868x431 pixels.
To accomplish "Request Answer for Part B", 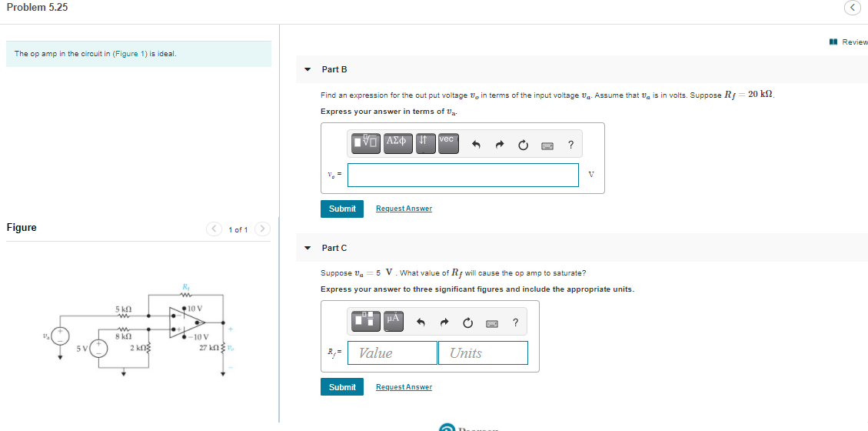I will pyautogui.click(x=404, y=209).
